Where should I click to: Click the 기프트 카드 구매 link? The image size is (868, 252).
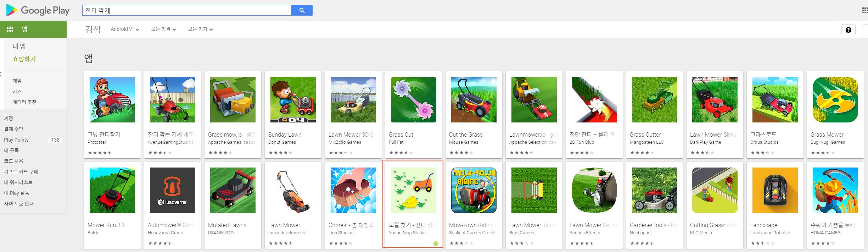tap(21, 172)
